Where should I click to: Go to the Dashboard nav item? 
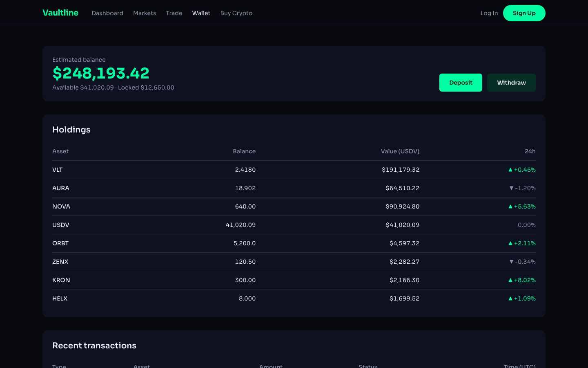click(x=107, y=13)
